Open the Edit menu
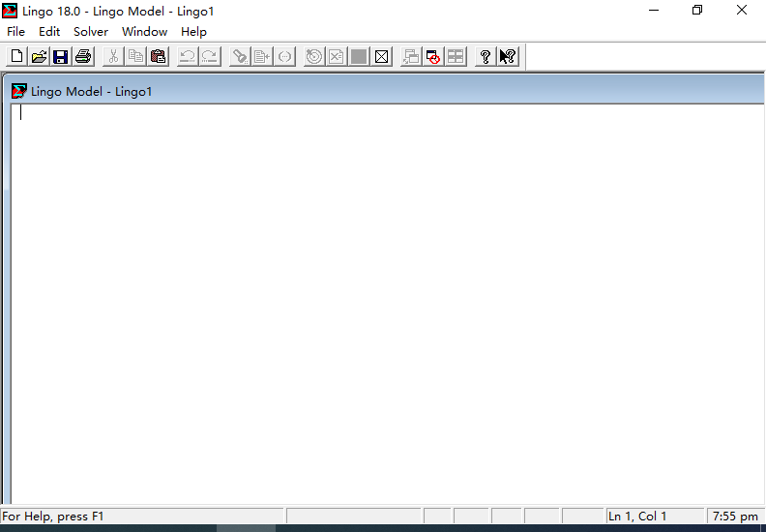Image resolution: width=766 pixels, height=532 pixels. coord(49,32)
